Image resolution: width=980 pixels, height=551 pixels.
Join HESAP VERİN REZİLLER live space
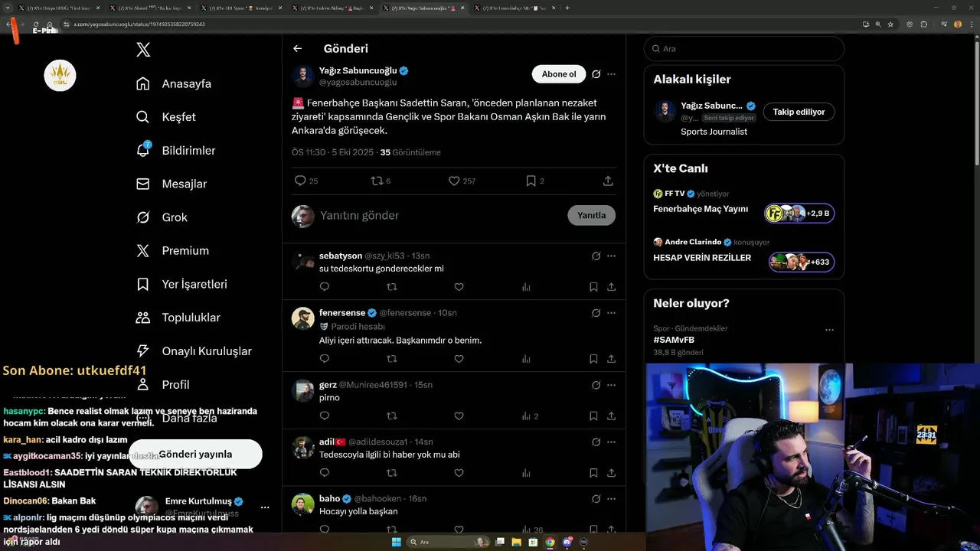(802, 262)
